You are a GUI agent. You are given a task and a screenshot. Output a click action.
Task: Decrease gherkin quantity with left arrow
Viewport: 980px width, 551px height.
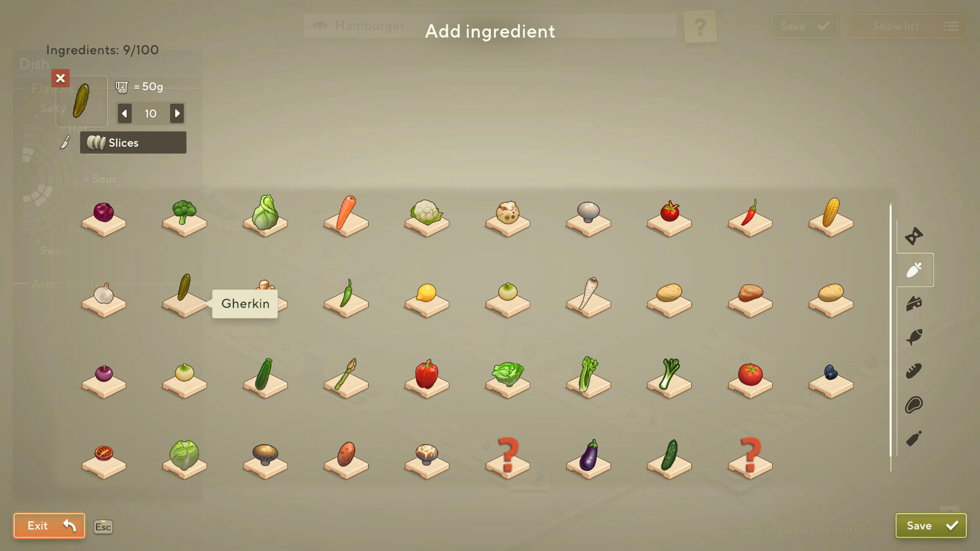(125, 113)
